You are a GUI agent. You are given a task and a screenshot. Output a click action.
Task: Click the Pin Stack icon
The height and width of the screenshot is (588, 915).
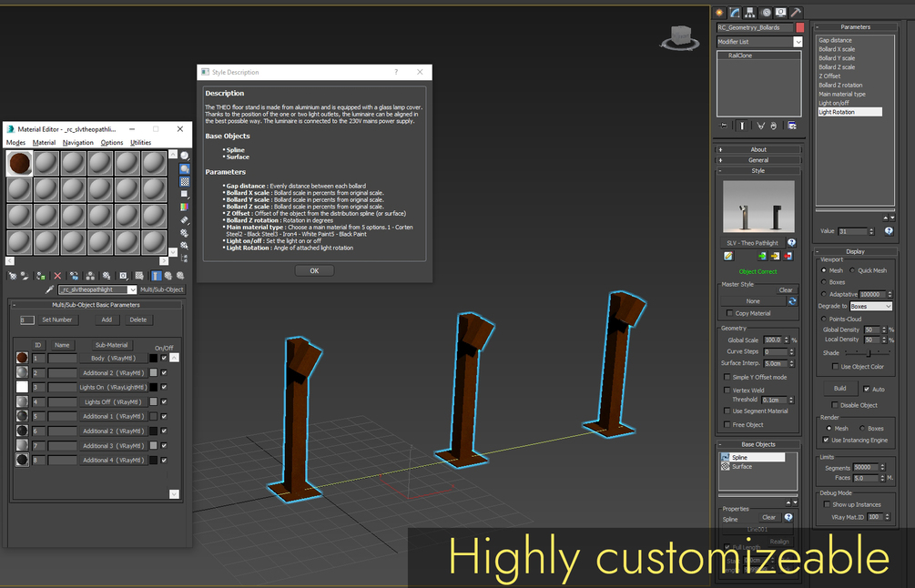(724, 126)
